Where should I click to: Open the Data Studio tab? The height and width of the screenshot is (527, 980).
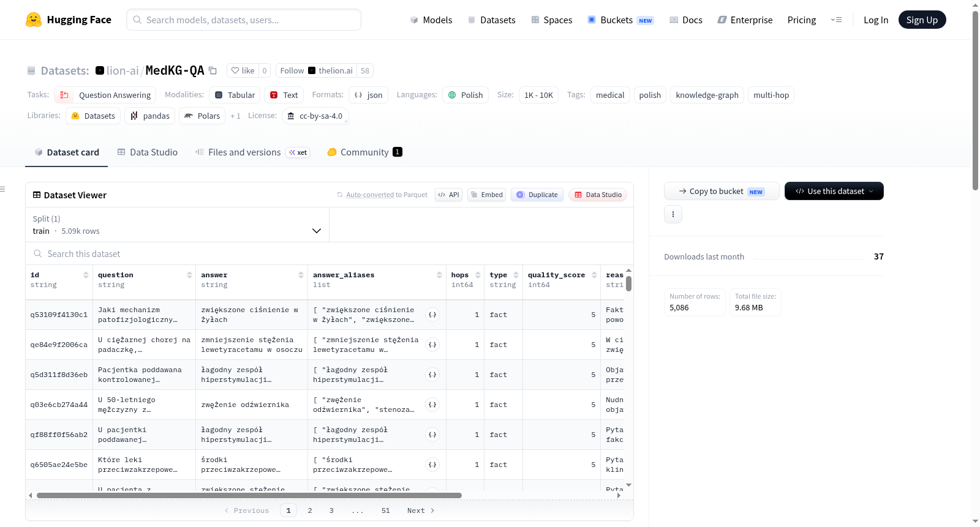pyautogui.click(x=148, y=152)
